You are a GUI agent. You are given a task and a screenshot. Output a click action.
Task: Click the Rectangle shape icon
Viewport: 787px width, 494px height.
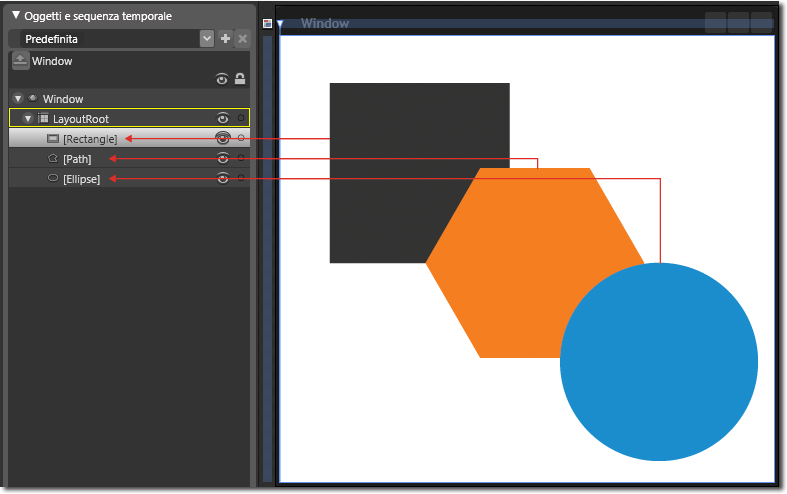[53, 138]
